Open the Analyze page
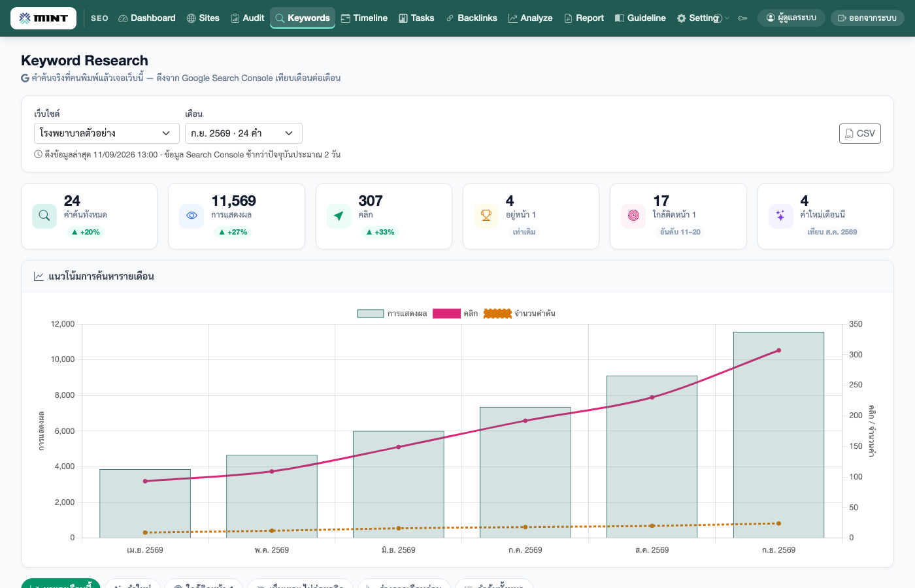The image size is (915, 588). click(530, 18)
